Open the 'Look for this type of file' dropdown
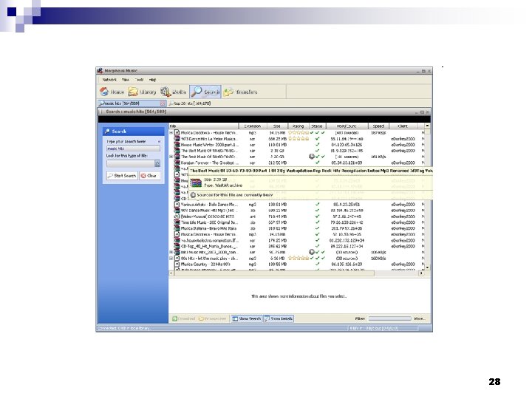This screenshot has width=532, height=399. [157, 163]
